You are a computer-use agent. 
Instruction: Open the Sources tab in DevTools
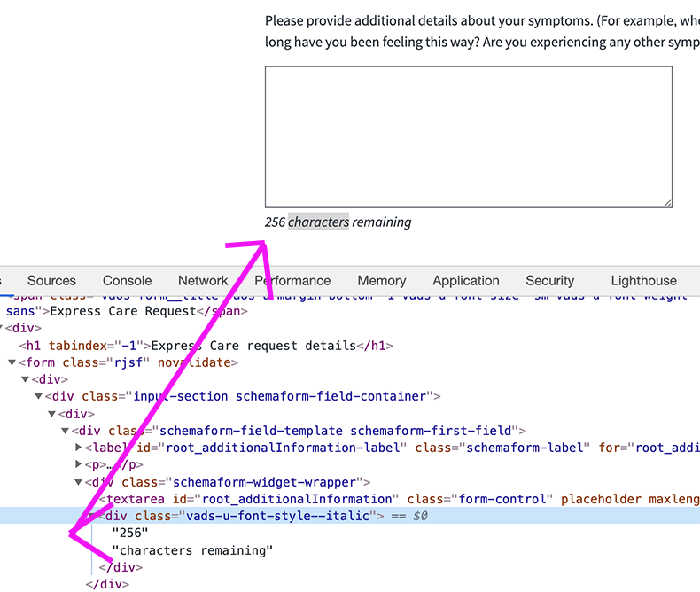(x=51, y=280)
